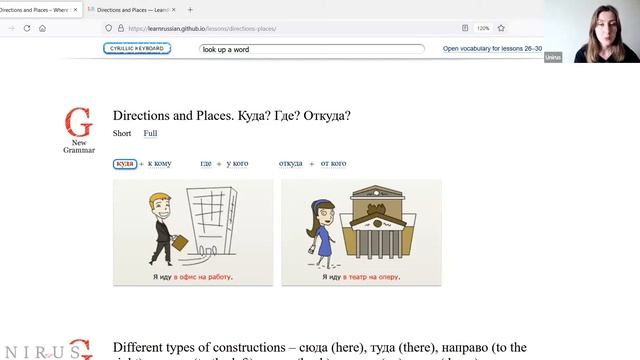This screenshot has width=640, height=360.
Task: Open the Cyrillic Keyboard button
Action: click(137, 49)
